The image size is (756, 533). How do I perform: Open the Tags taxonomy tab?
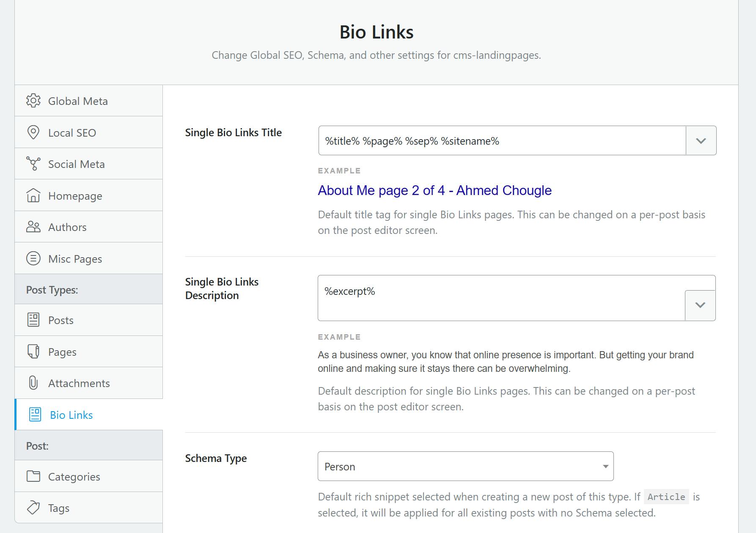point(89,508)
